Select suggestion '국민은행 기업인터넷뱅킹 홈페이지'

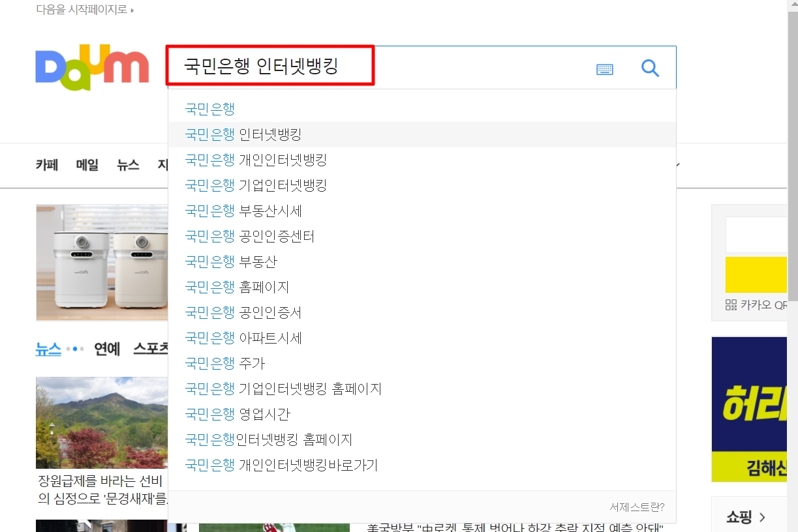pyautogui.click(x=422, y=389)
